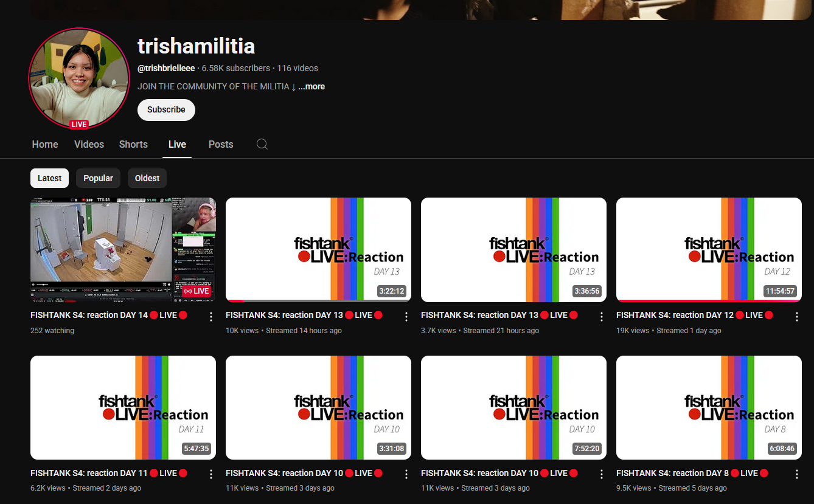Click the 116 videos count
814x504 pixels.
[x=297, y=68]
